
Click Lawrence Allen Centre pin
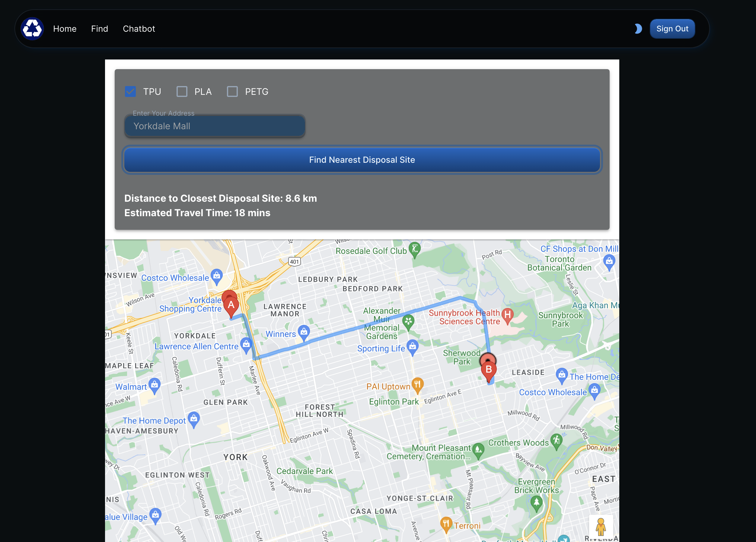click(x=246, y=344)
